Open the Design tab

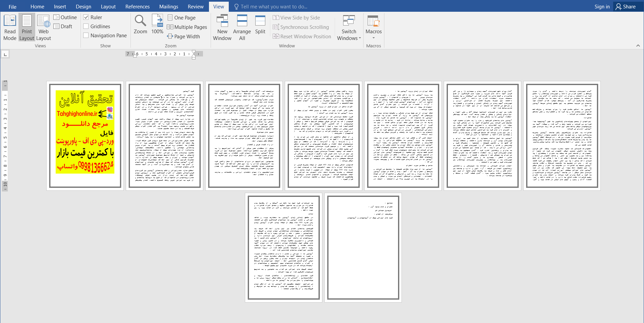click(84, 6)
